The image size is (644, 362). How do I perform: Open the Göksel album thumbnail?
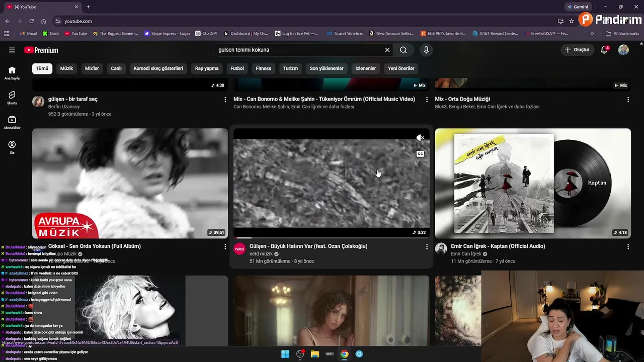pyautogui.click(x=130, y=183)
